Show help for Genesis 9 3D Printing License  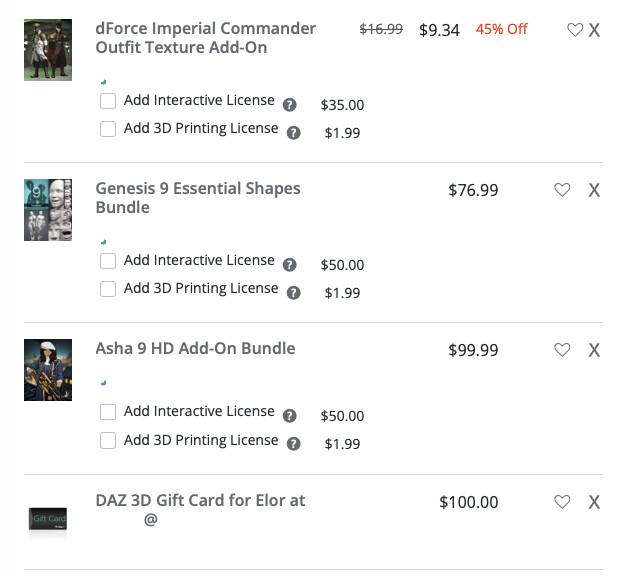click(x=294, y=293)
